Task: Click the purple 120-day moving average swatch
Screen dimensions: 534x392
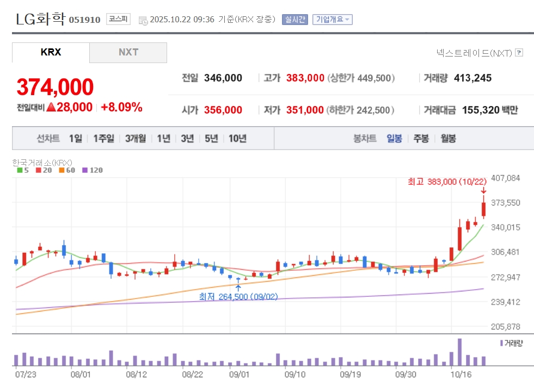Action: point(85,170)
